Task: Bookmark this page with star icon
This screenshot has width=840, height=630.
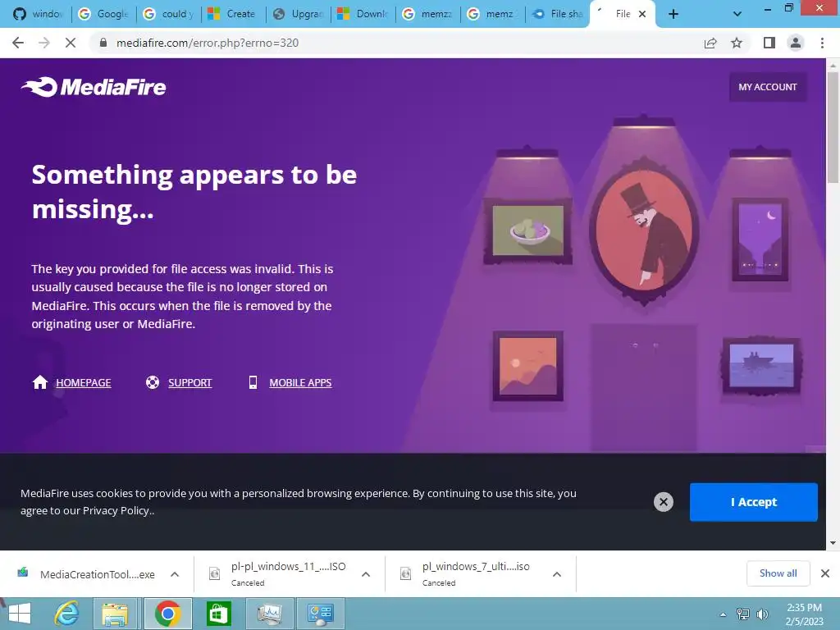Action: click(737, 43)
